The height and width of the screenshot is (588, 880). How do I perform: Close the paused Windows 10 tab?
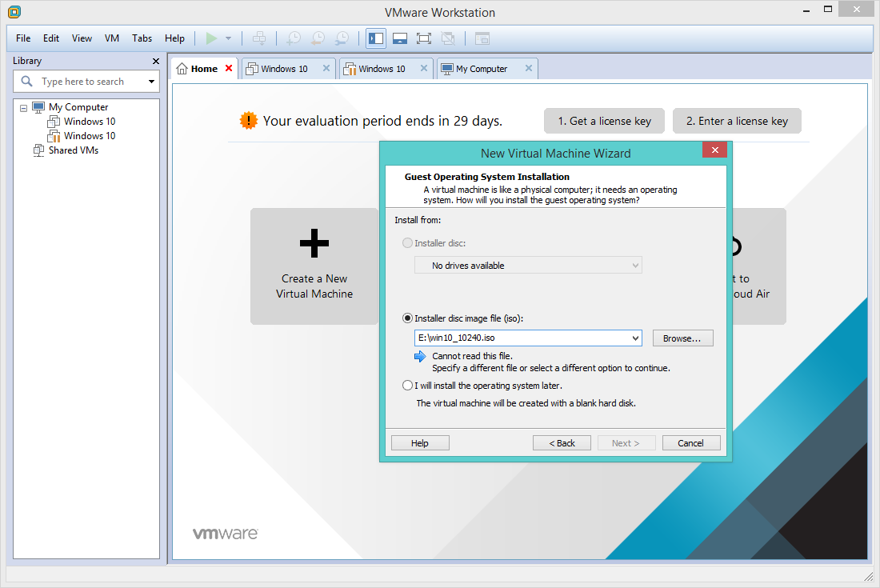pos(424,69)
